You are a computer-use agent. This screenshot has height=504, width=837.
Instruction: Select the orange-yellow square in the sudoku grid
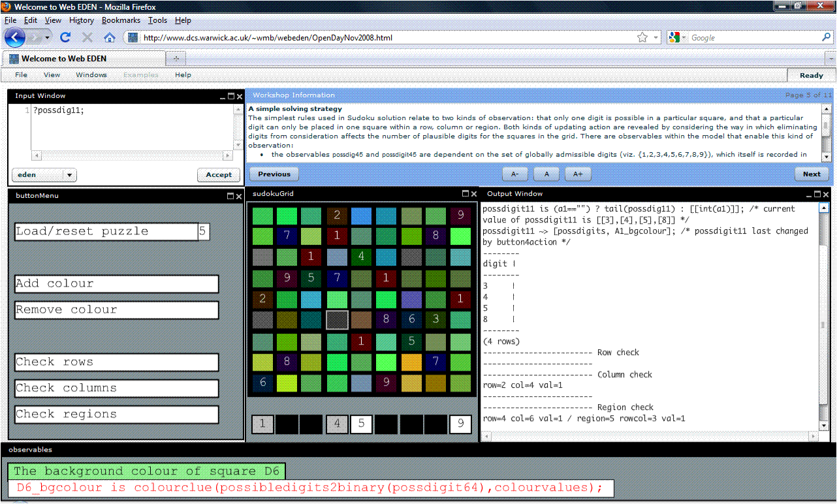point(411,362)
